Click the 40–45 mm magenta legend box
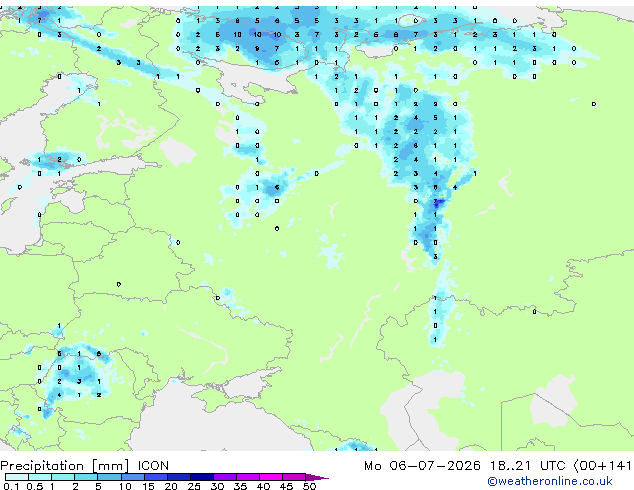This screenshot has width=634, height=490. [271, 477]
